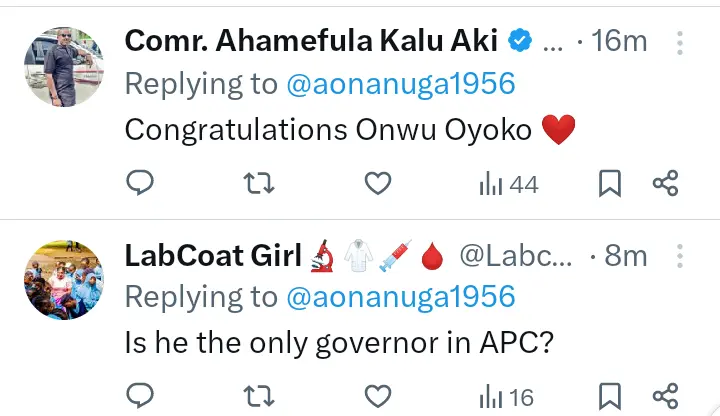Image resolution: width=720 pixels, height=416 pixels.
Task: Reply to LabCoat Girl's tweet
Action: point(142,397)
